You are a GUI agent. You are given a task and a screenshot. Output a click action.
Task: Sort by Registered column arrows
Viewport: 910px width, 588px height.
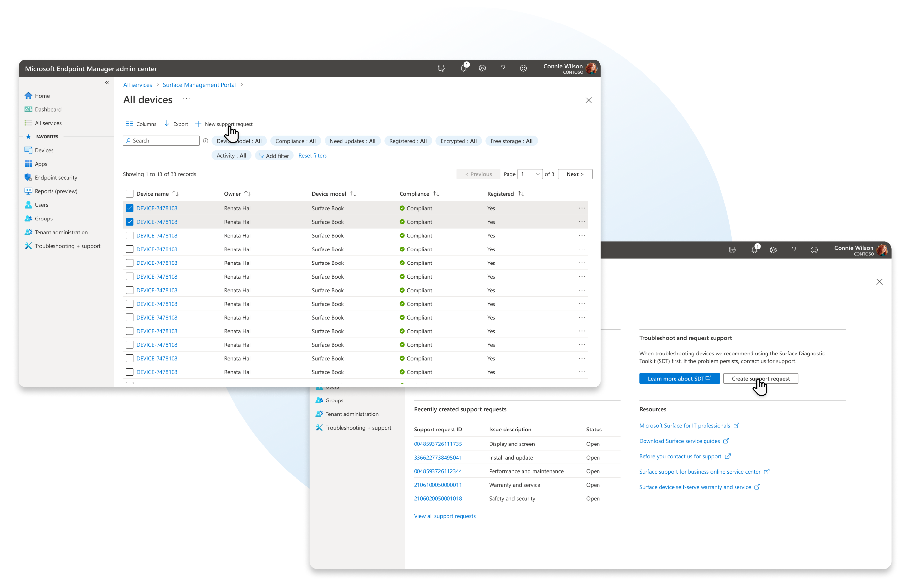pos(521,194)
